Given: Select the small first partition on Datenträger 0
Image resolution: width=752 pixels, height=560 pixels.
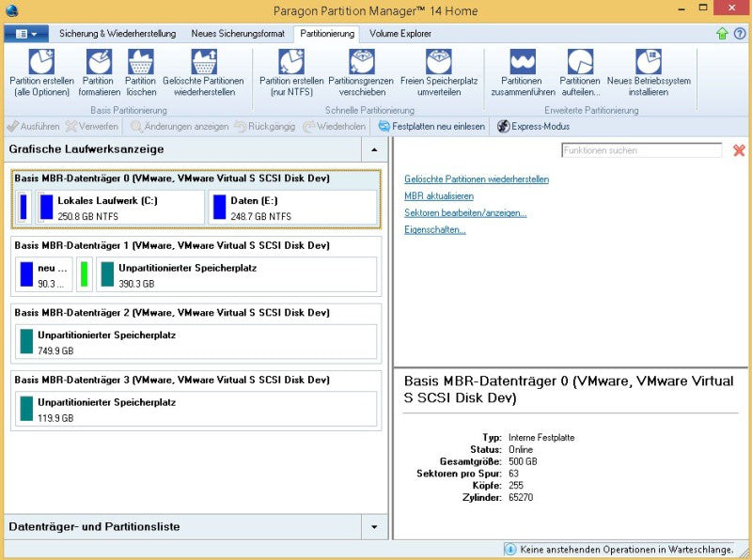Looking at the screenshot, I should point(23,208).
